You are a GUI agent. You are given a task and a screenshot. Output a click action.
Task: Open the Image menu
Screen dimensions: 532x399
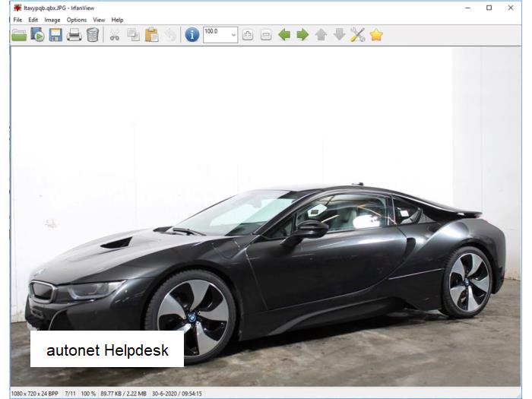[52, 20]
